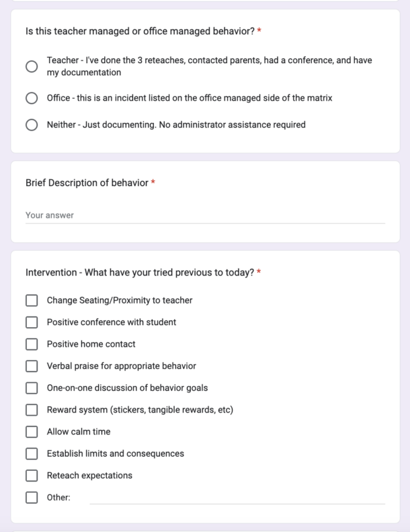Select the Teacher managed behavior radio option
410x532 pixels.
[x=32, y=66]
